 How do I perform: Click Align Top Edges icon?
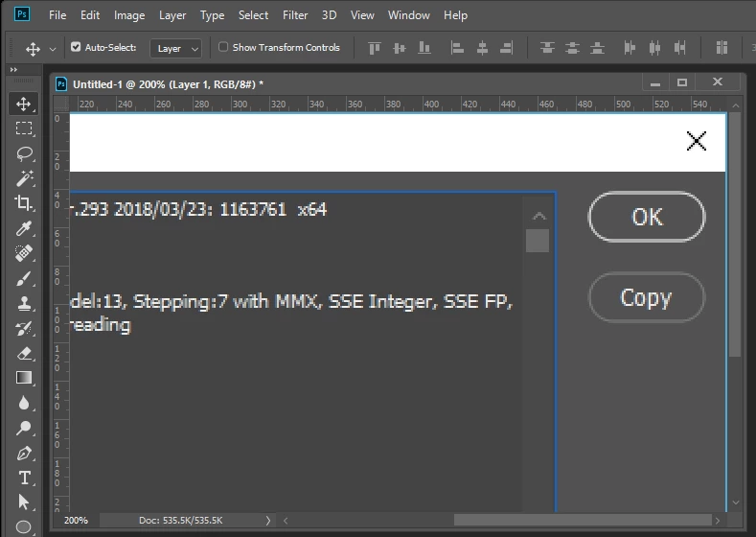click(374, 48)
